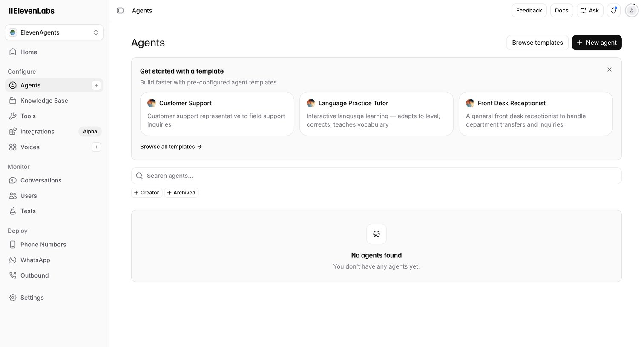The width and height of the screenshot is (644, 347).
Task: Click the Integrations blocks icon
Action: [x=13, y=131]
